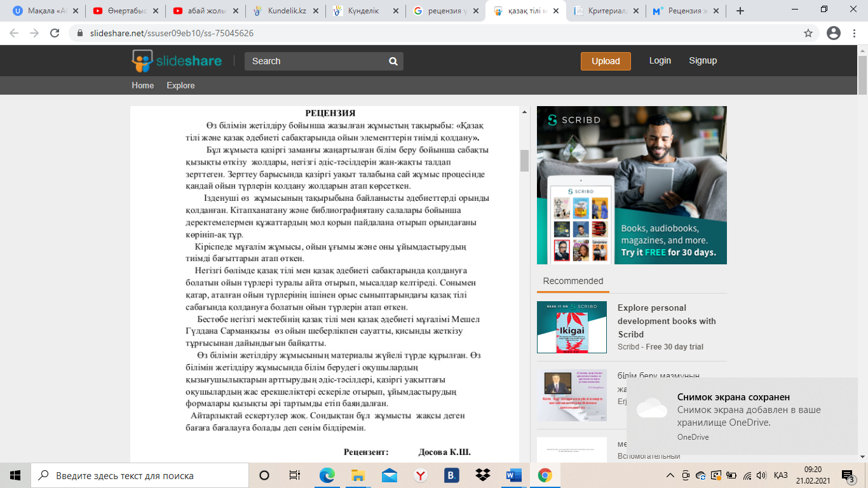Click the Windows taskbar search box
The height and width of the screenshot is (488, 868).
click(140, 475)
